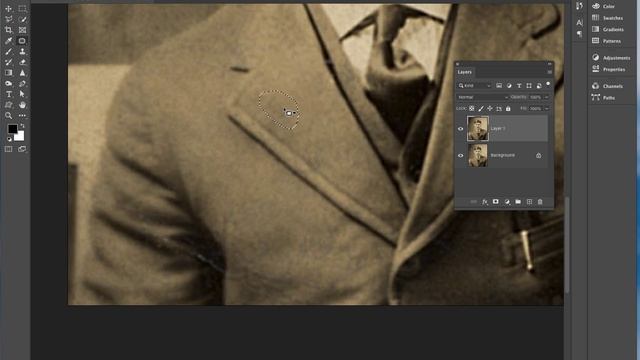Toggle pixel layer filter in Layers panel
This screenshot has width=640, height=360.
[499, 86]
